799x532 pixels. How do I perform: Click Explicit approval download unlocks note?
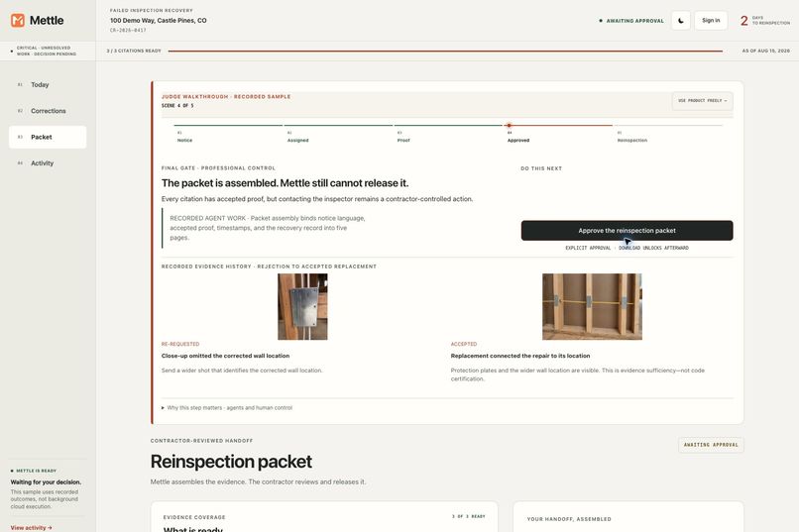tap(627, 248)
